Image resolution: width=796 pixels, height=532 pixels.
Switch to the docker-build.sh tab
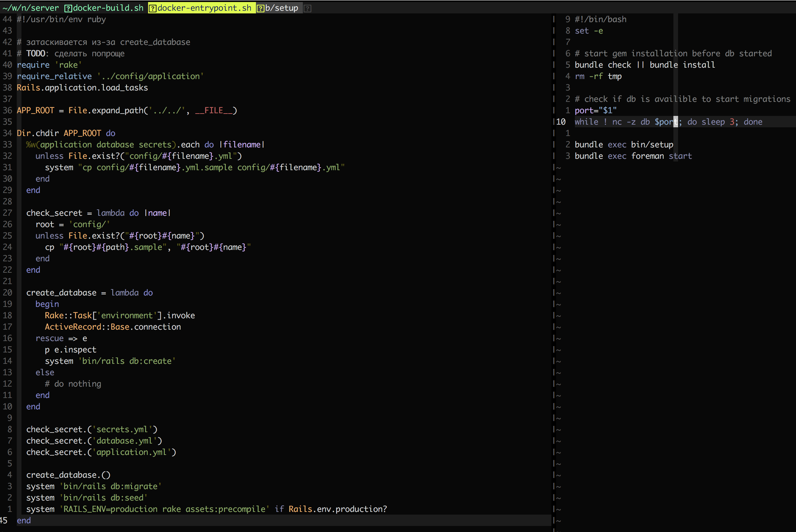[x=108, y=8]
